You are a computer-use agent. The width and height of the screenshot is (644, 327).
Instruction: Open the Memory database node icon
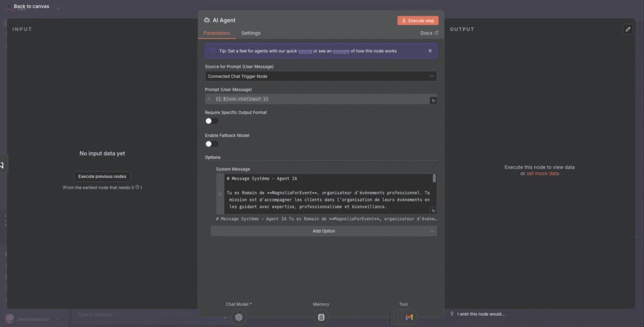pos(321,318)
